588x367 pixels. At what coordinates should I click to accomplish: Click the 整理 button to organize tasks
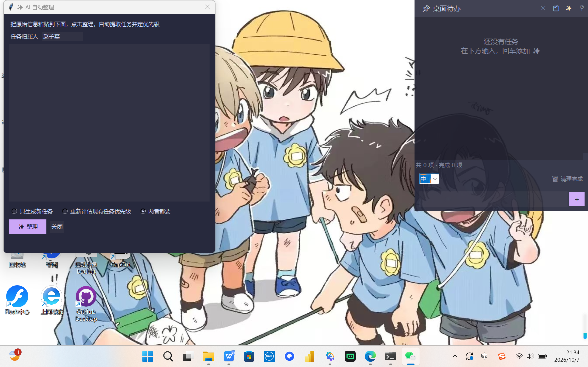28,227
